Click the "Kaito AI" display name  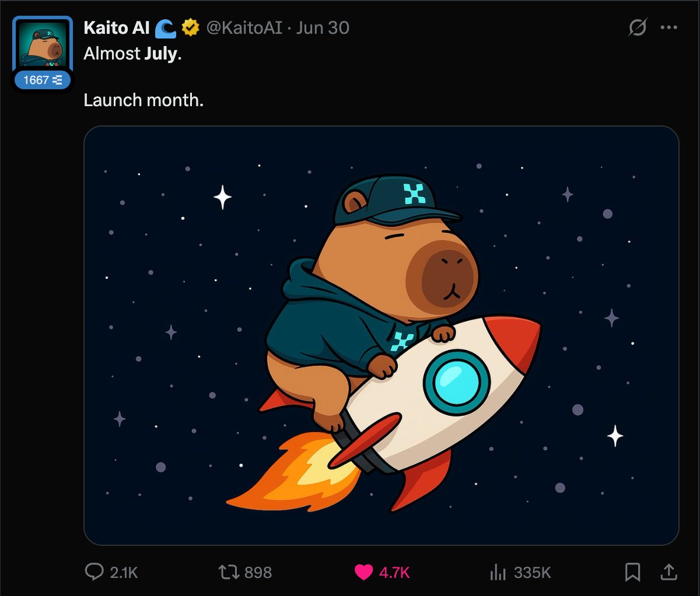(x=117, y=27)
